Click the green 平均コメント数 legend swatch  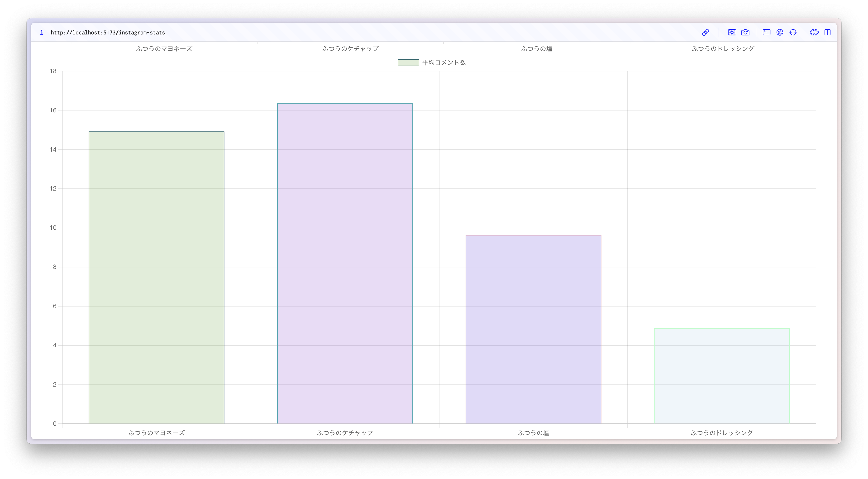[x=408, y=63]
